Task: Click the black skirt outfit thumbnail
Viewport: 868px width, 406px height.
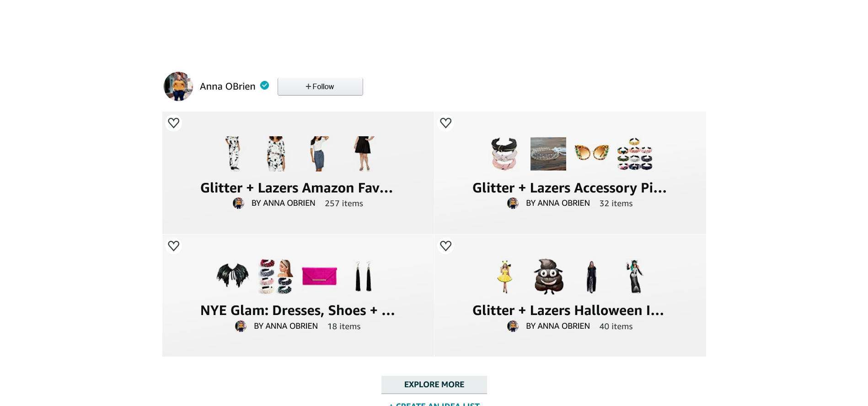Action: pos(364,154)
